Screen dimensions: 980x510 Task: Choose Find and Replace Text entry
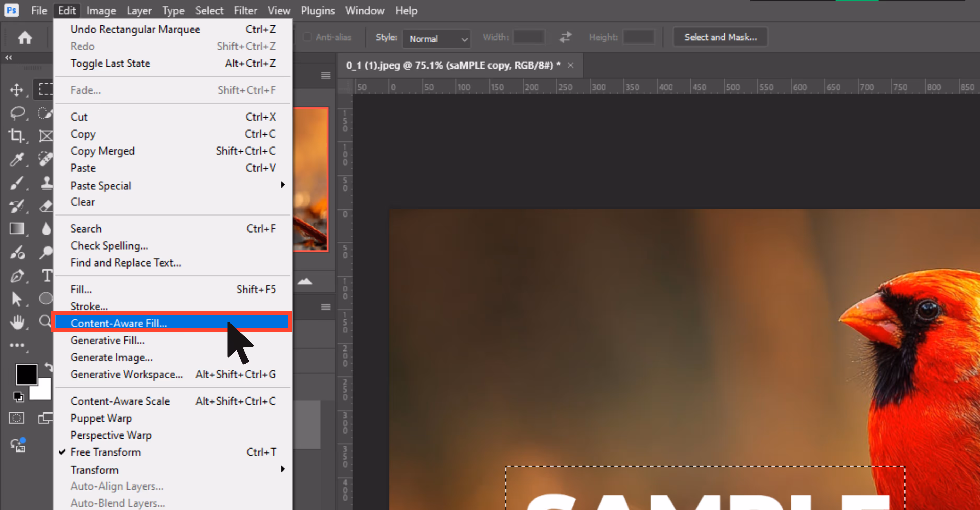coord(174,263)
